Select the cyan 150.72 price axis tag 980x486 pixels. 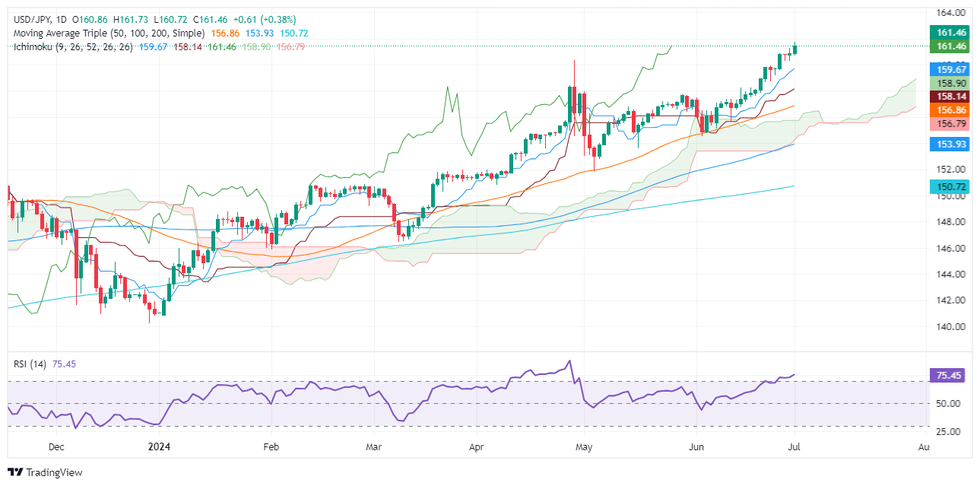pos(951,187)
